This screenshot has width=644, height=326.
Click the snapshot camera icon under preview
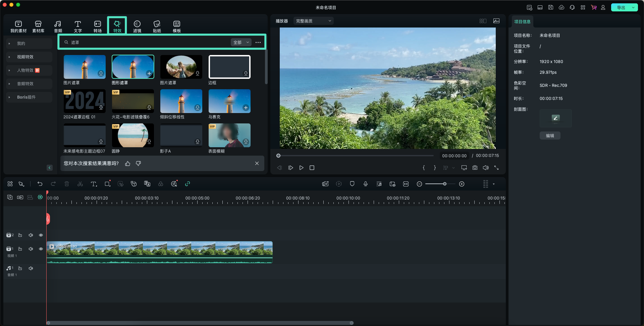pos(475,168)
